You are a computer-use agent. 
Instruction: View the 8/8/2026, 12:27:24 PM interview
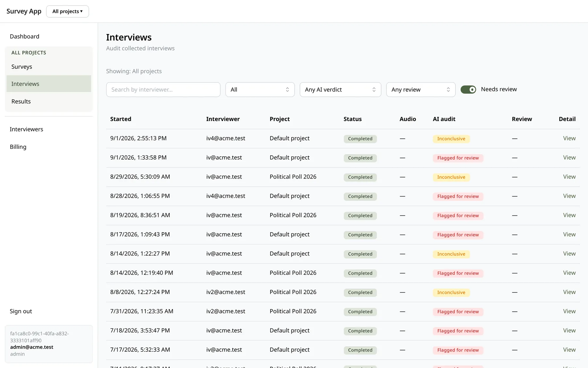(x=569, y=292)
